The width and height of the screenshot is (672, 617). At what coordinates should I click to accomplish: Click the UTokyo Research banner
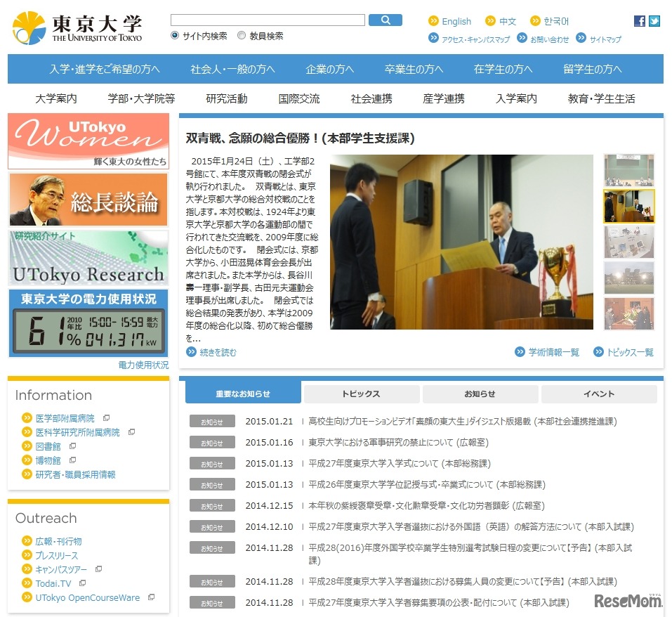tap(88, 259)
